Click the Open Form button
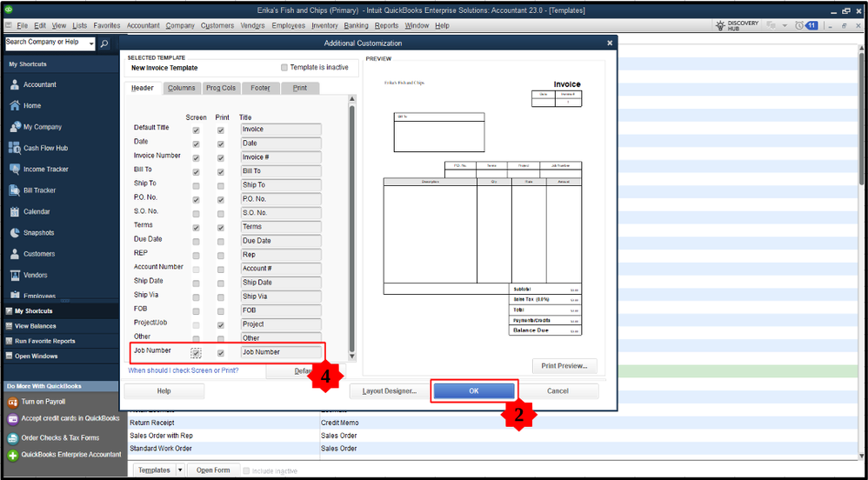This screenshot has height=480, width=868. click(213, 470)
